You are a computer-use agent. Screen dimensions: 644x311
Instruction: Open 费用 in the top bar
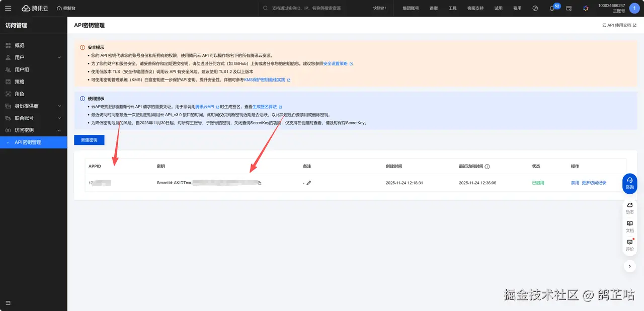(x=517, y=8)
